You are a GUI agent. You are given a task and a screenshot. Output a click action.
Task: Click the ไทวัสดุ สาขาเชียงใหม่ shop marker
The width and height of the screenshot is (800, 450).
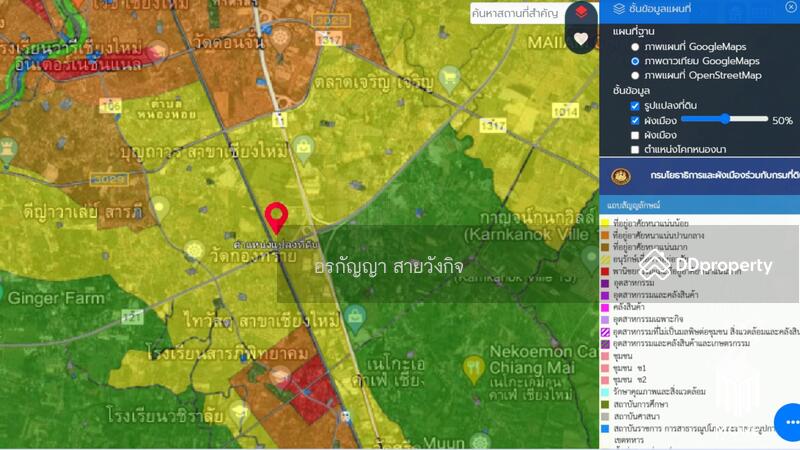(355, 319)
